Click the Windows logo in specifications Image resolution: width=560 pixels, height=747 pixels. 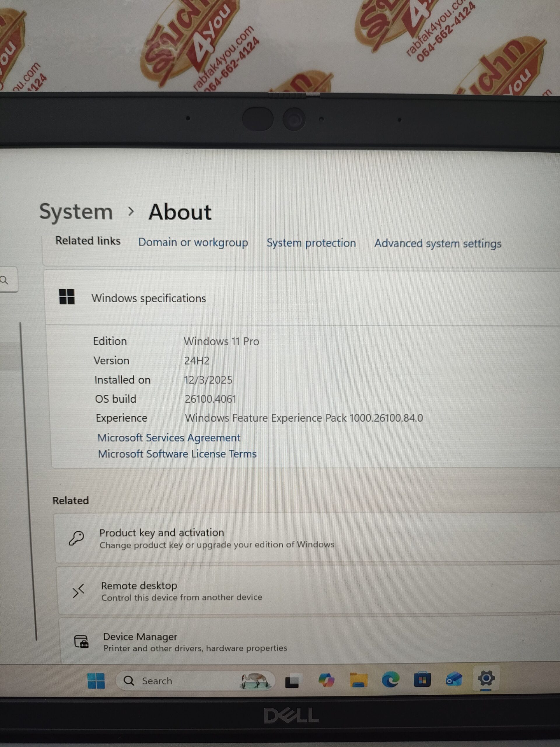[67, 297]
